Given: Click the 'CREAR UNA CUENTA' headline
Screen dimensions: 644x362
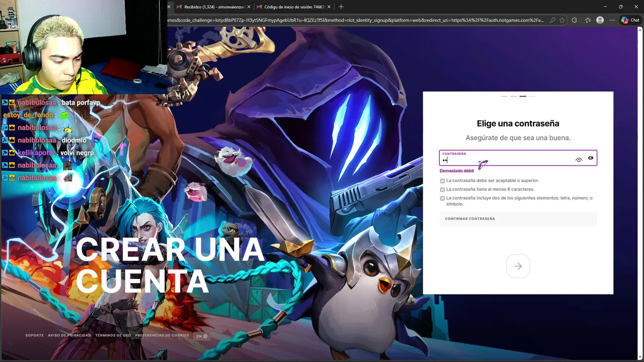Looking at the screenshot, I should click(170, 264).
